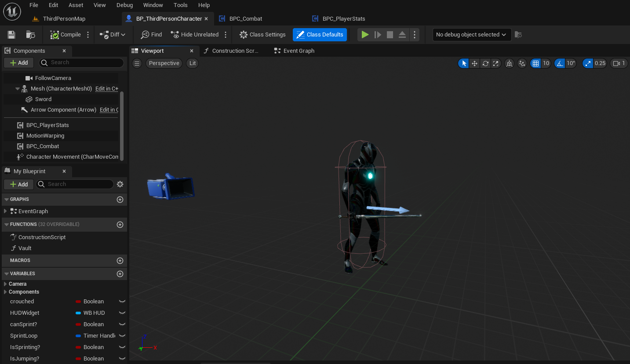Choose the Rotate gizmo tool
This screenshot has height=364, width=630.
485,63
